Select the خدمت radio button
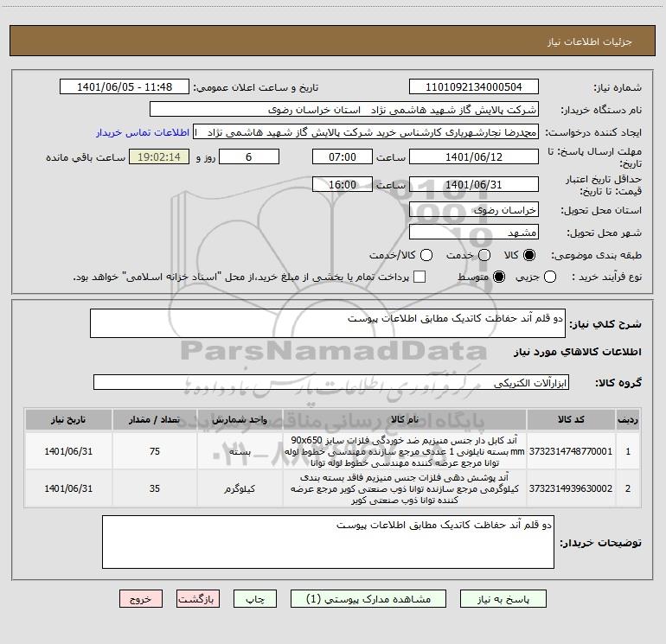 pyautogui.click(x=484, y=255)
